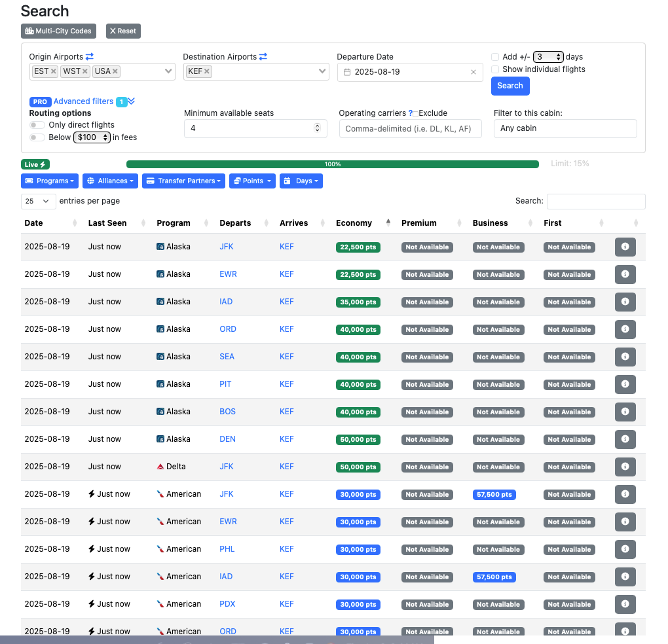Clear the departure date field
Viewport: 668px width, 644px height.
(x=473, y=72)
